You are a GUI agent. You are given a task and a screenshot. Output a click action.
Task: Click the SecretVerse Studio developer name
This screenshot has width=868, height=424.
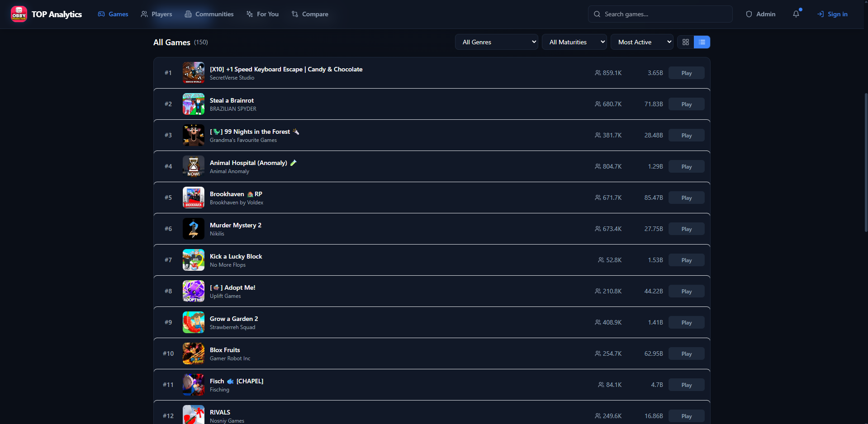click(232, 78)
